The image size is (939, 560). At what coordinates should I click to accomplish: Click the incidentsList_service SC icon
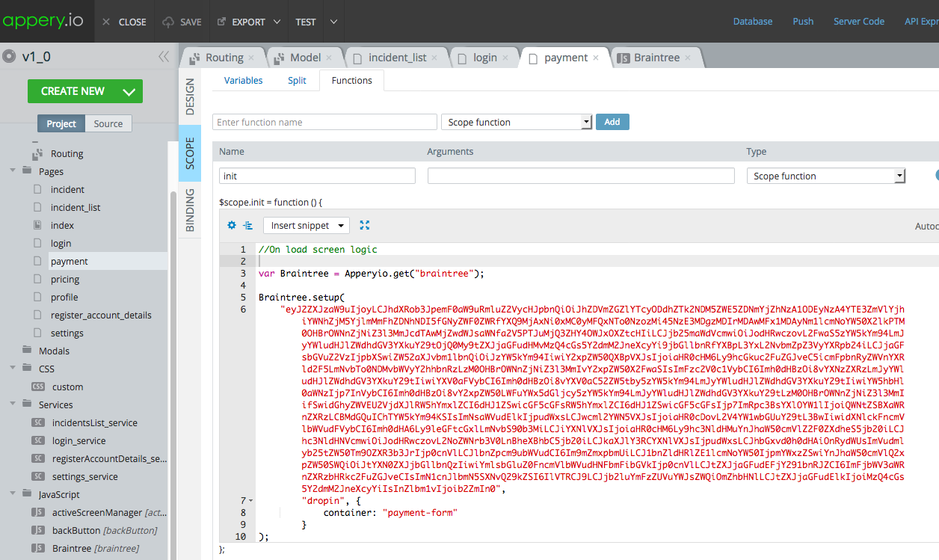tap(38, 422)
